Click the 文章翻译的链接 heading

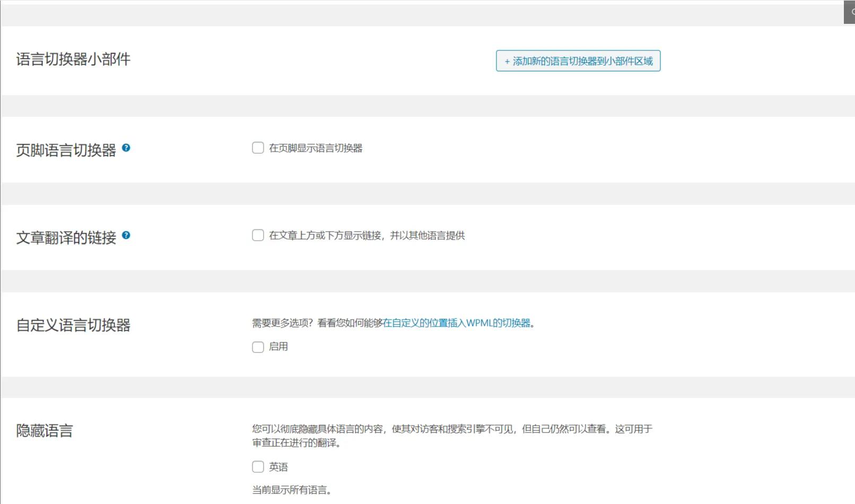click(x=66, y=237)
